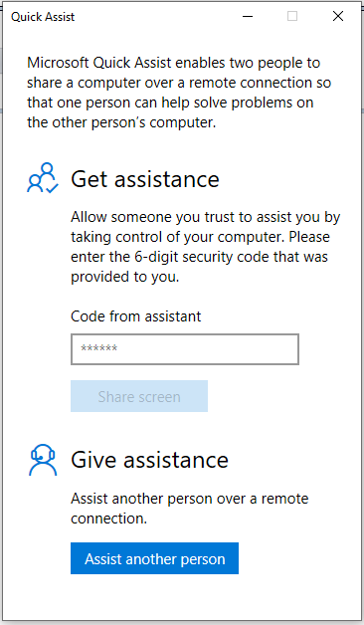364x625 pixels.
Task: Minimize the Quick Assist window
Action: pos(248,16)
